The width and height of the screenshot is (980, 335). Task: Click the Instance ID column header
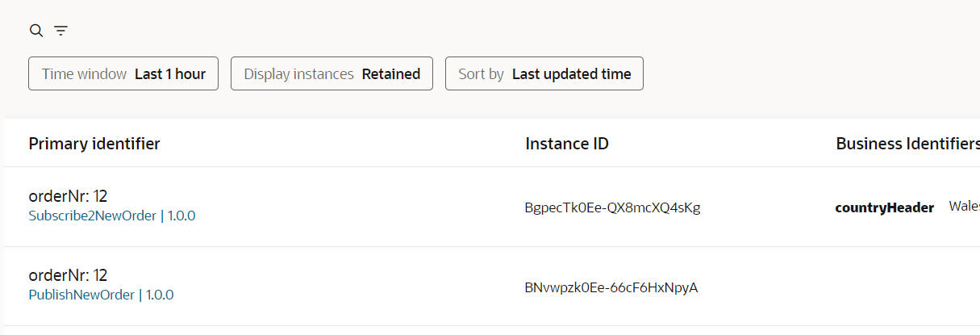567,144
